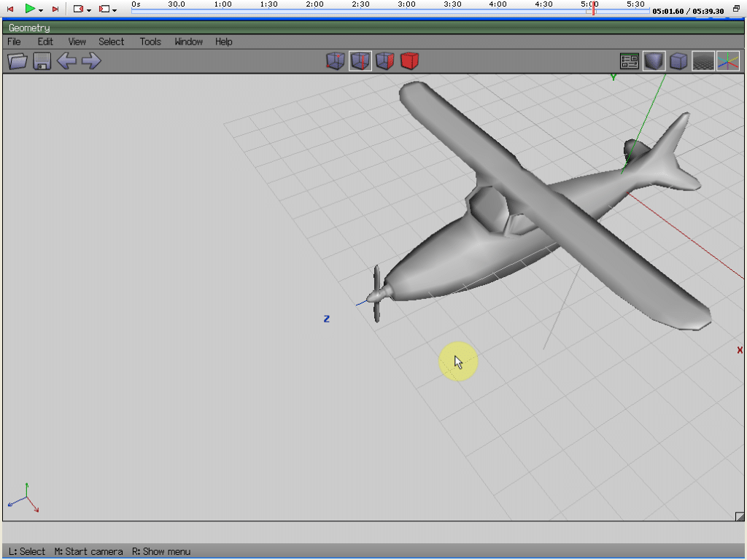Screen dimensions: 747x560
Task: Select vertex selection mode cube icon
Action: coord(336,61)
